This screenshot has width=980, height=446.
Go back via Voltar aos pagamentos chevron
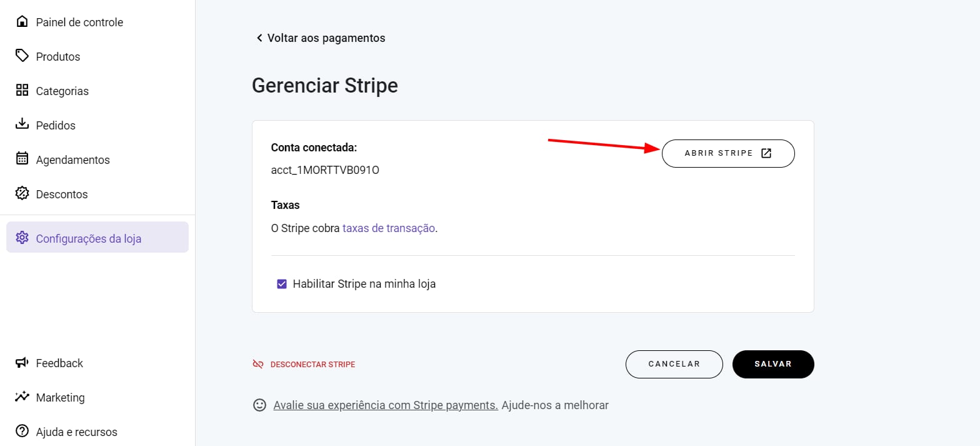pos(259,38)
